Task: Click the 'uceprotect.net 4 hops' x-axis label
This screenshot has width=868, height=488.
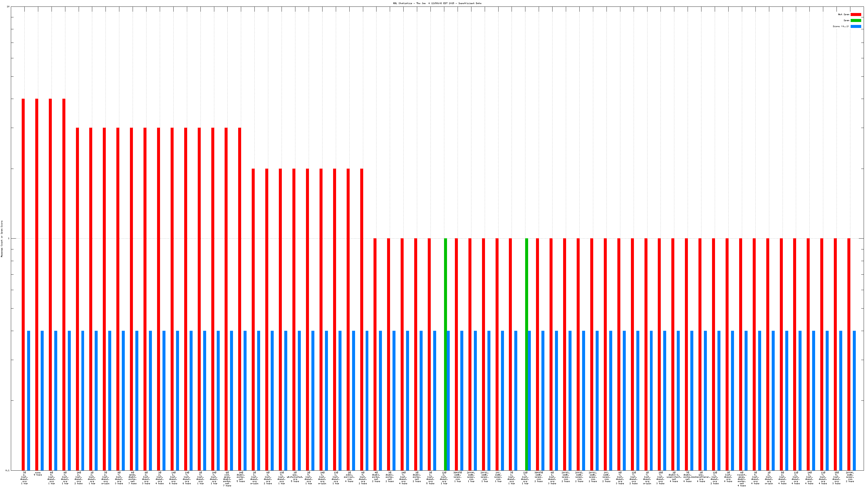Action: 674,477
